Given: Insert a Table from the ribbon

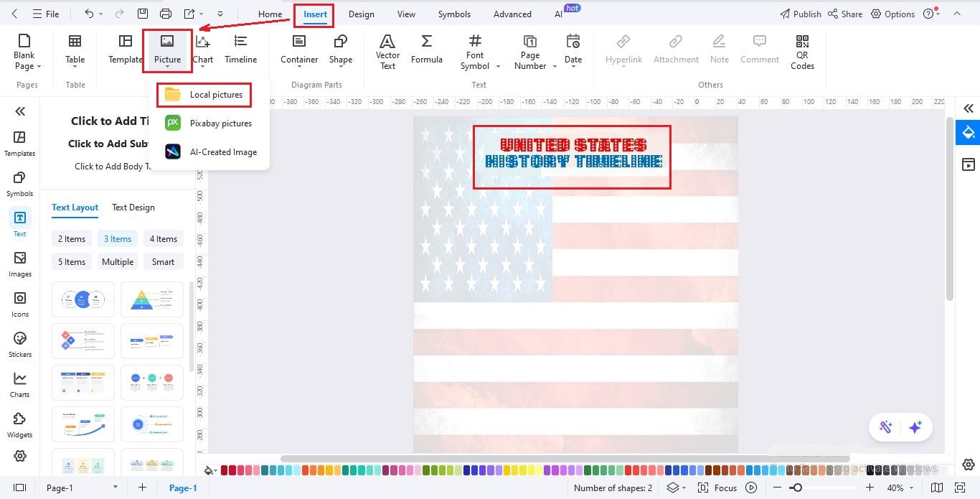Looking at the screenshot, I should (75, 50).
